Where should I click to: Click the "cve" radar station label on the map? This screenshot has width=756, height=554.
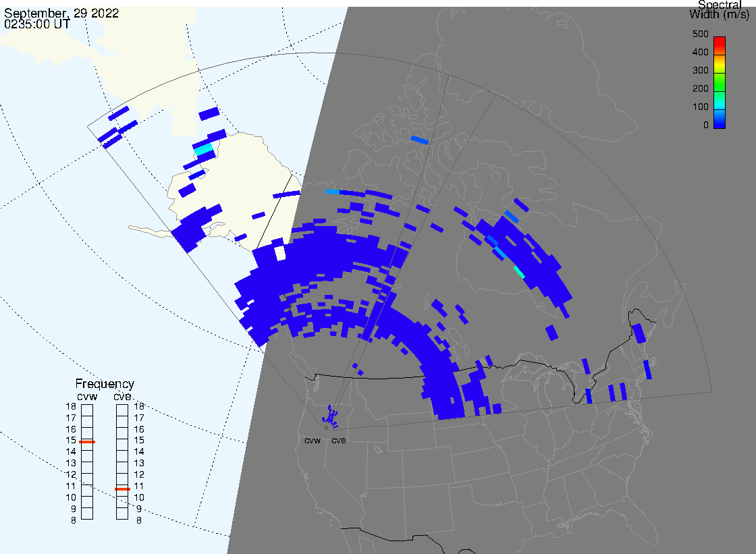[x=338, y=441]
